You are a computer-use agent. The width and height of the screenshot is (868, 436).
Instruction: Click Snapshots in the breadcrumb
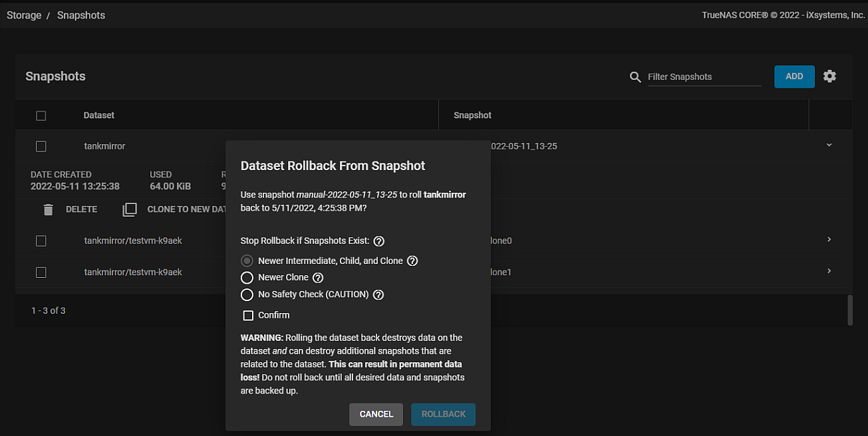point(80,15)
